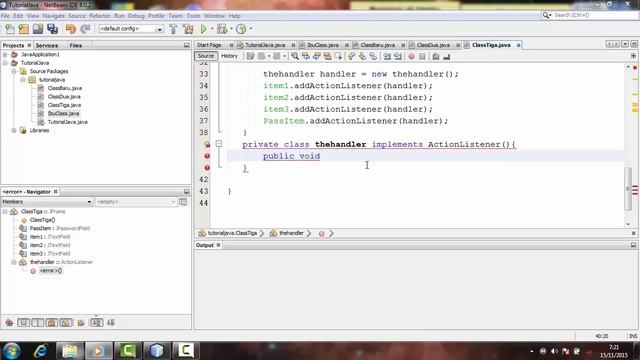Collapse the thehandler node in Navigator
640x360 pixels.
tap(14, 262)
